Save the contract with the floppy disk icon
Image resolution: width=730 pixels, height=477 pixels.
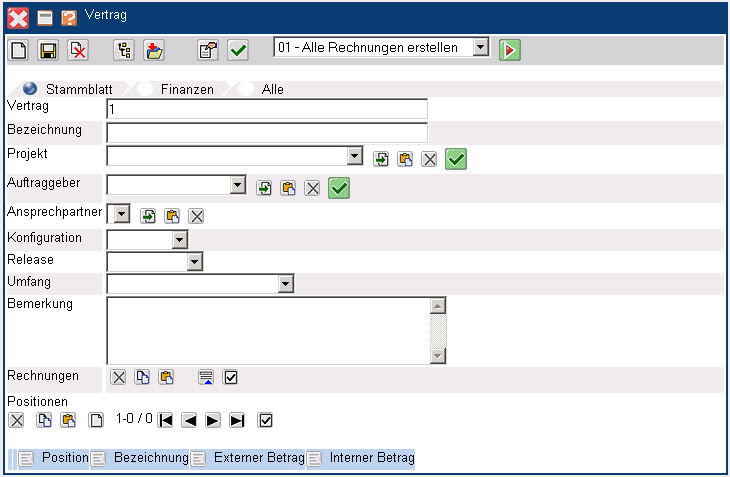(48, 50)
